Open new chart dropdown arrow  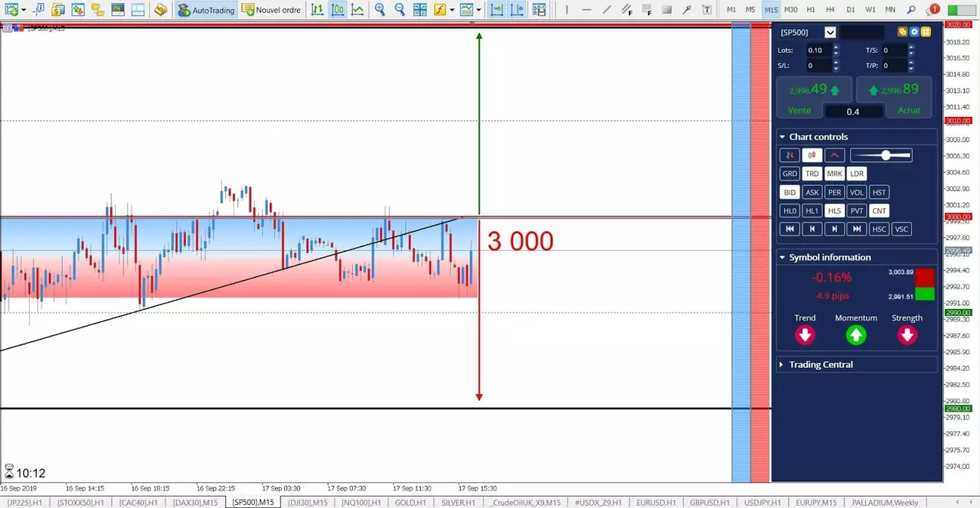(23, 10)
